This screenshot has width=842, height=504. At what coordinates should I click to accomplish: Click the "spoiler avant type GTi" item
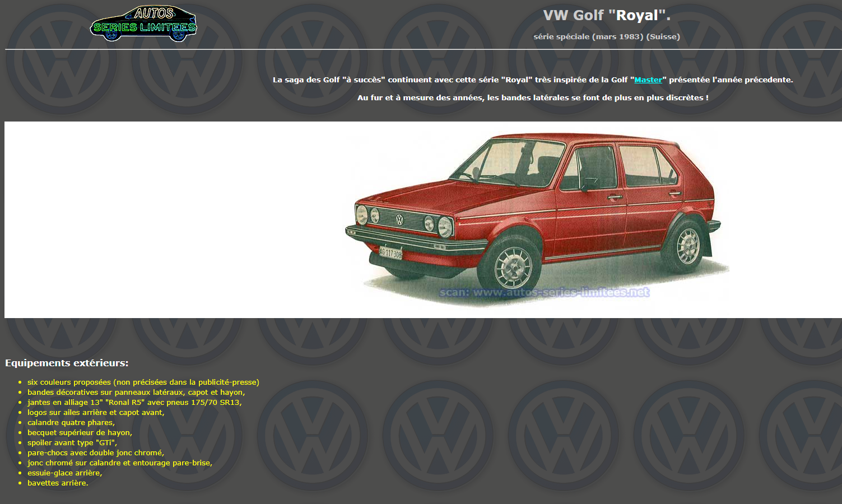coord(72,443)
